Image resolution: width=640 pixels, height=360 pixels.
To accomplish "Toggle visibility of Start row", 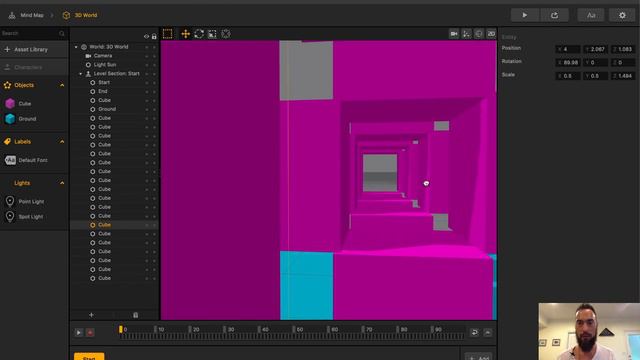I will 147,82.
